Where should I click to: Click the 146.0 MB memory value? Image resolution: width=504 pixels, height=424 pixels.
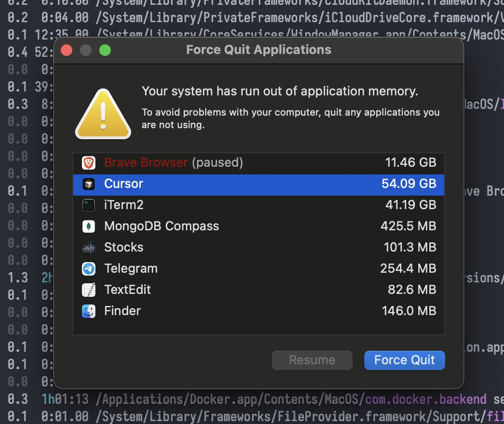(x=409, y=311)
